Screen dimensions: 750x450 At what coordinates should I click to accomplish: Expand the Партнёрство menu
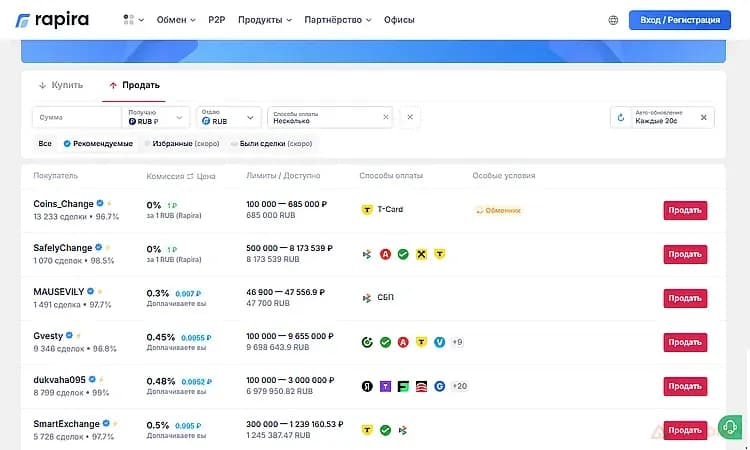coord(338,20)
